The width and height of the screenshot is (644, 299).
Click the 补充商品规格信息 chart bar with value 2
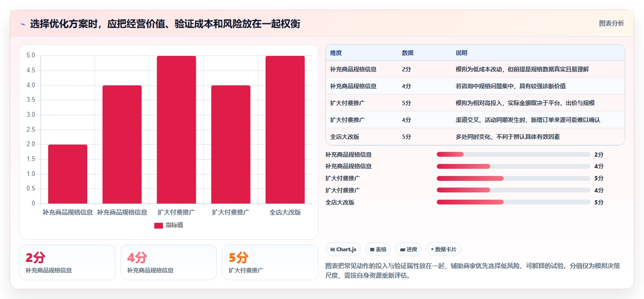click(67, 174)
